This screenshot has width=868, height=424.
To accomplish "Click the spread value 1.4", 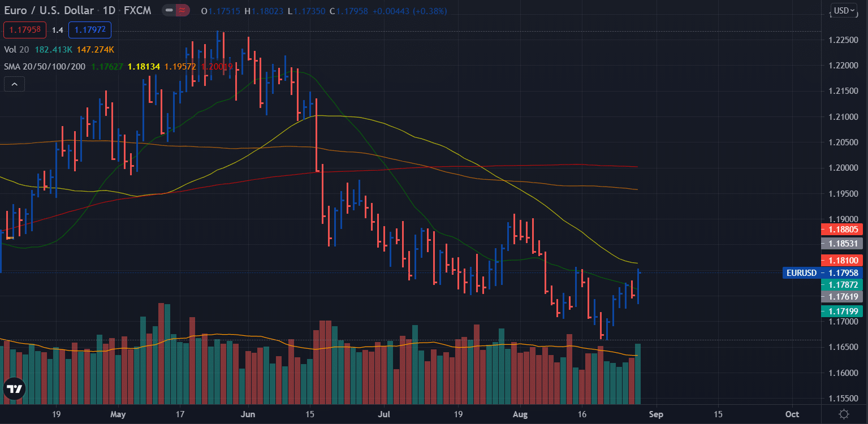I will 57,29.
